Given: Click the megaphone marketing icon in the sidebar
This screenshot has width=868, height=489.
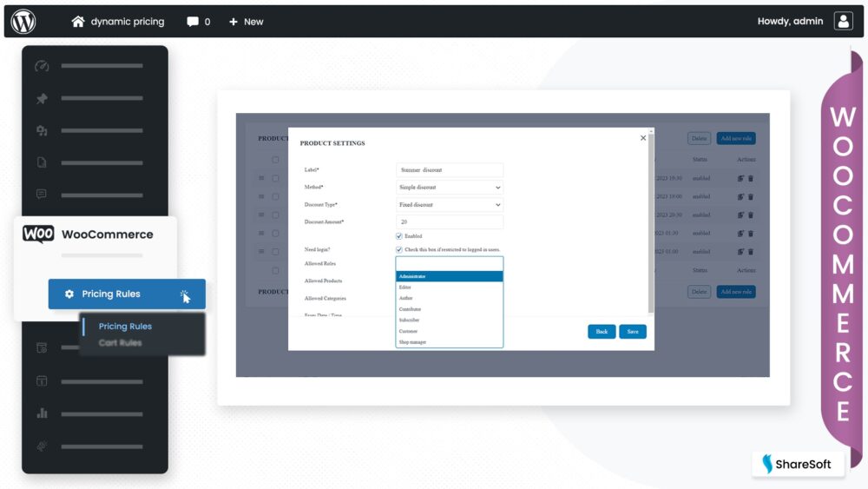Looking at the screenshot, I should [x=42, y=446].
